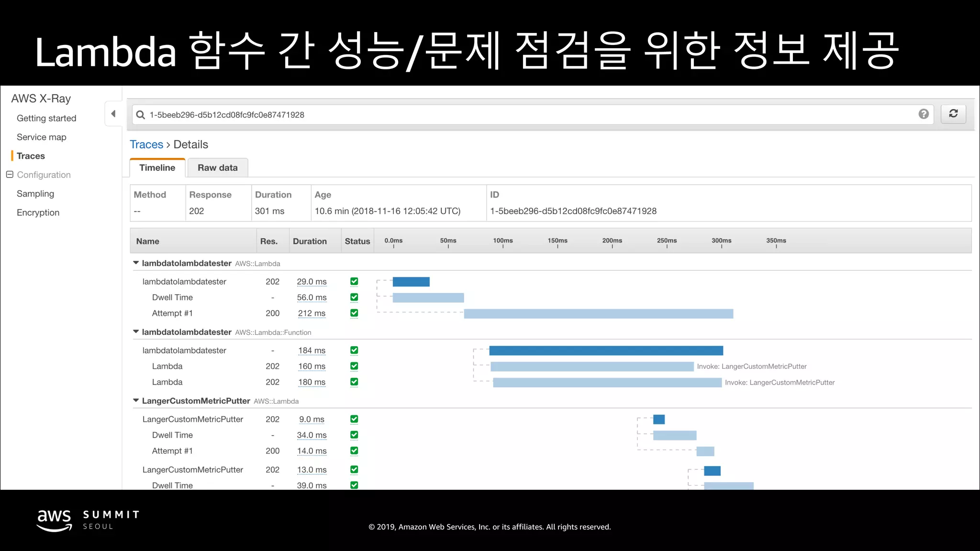Go back via the Traces breadcrumb link

(x=146, y=144)
